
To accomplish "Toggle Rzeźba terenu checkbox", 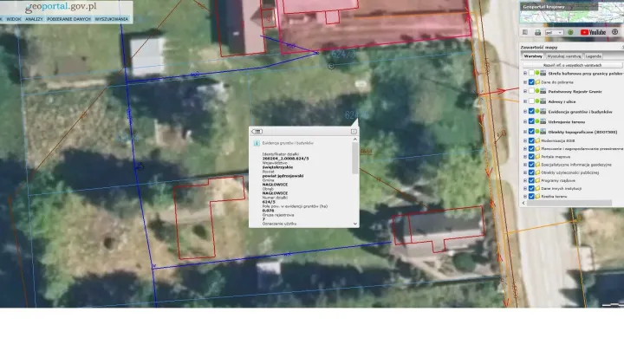I will coord(531,197).
